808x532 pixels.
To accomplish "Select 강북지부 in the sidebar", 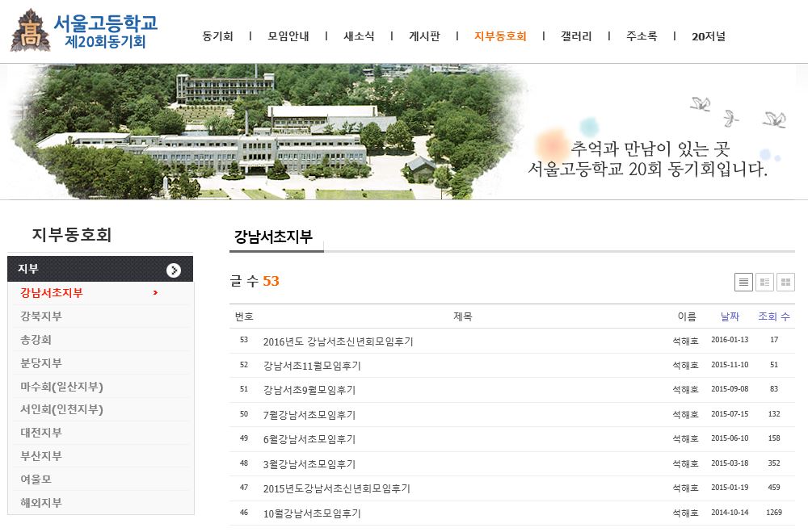I will click(41, 316).
